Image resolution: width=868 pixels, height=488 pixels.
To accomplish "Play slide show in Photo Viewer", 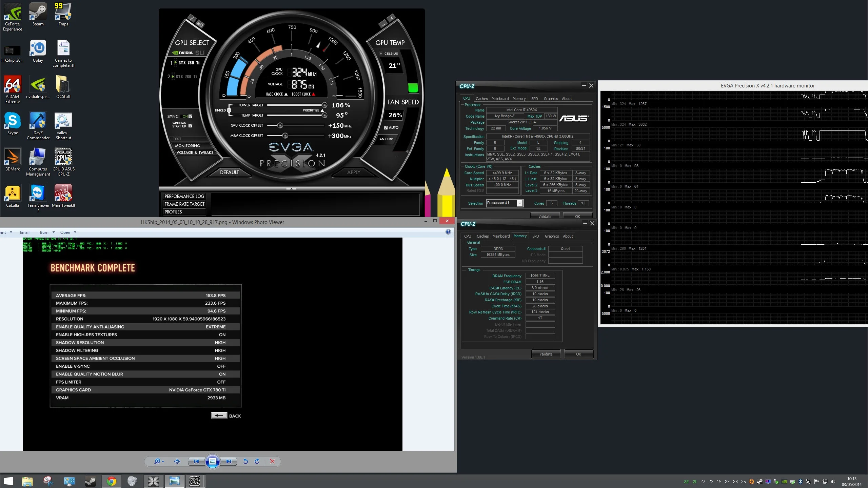I will pos(213,461).
